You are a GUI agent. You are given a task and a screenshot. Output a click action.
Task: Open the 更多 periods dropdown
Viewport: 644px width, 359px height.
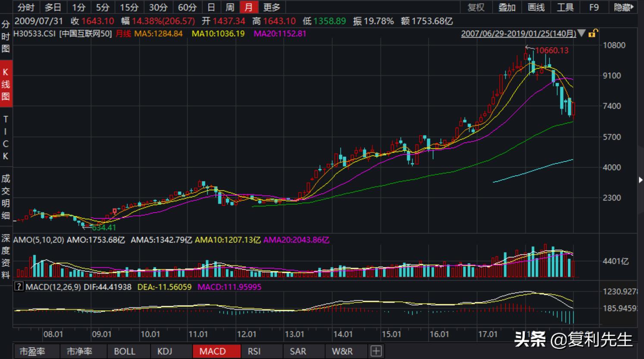tap(272, 7)
